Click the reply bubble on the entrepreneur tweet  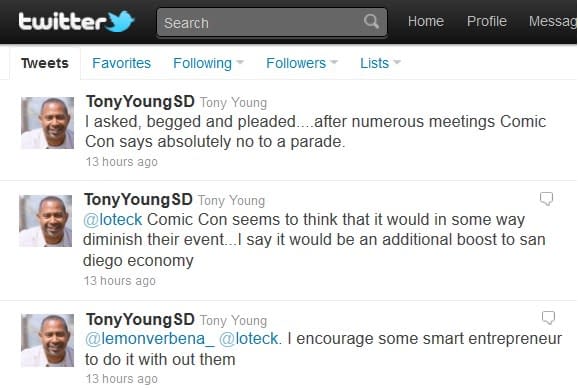tap(548, 317)
